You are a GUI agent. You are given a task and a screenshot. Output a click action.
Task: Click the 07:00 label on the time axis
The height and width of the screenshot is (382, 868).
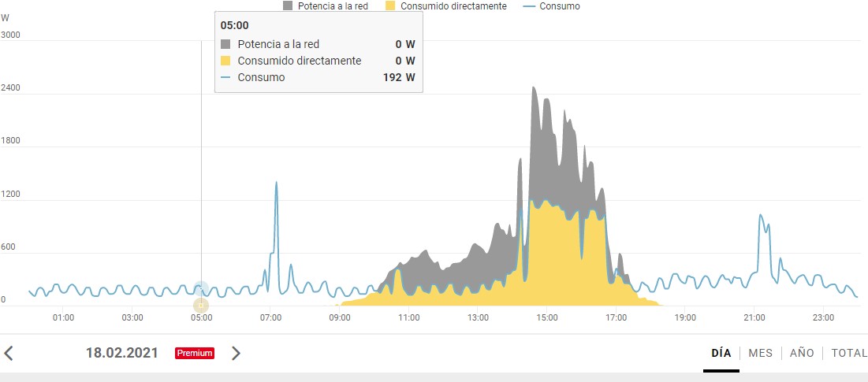(270, 318)
